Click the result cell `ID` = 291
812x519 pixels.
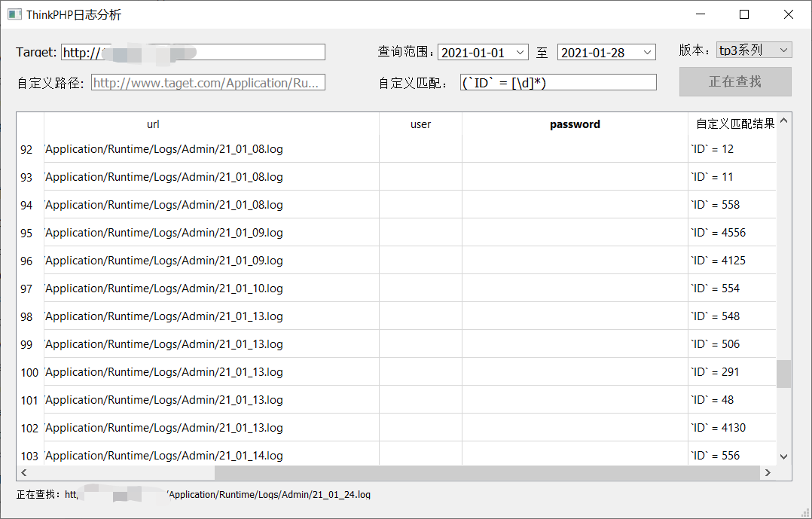click(x=732, y=372)
